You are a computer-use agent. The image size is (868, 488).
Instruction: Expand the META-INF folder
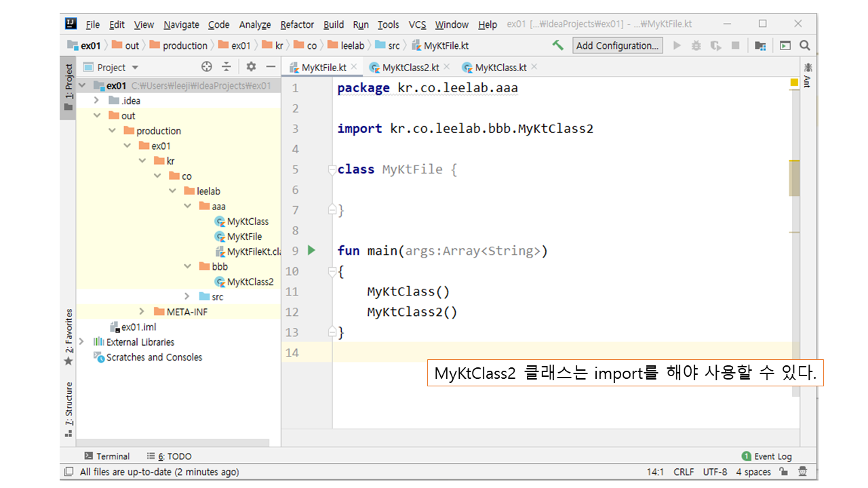pyautogui.click(x=142, y=312)
